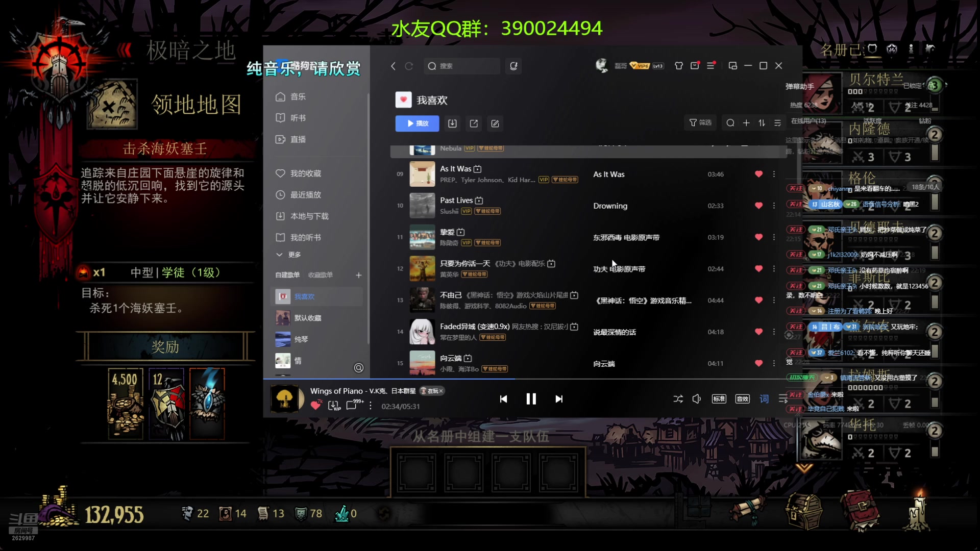This screenshot has width=980, height=551.
Task: Unlike Past Lives with its heart icon
Action: [758, 206]
